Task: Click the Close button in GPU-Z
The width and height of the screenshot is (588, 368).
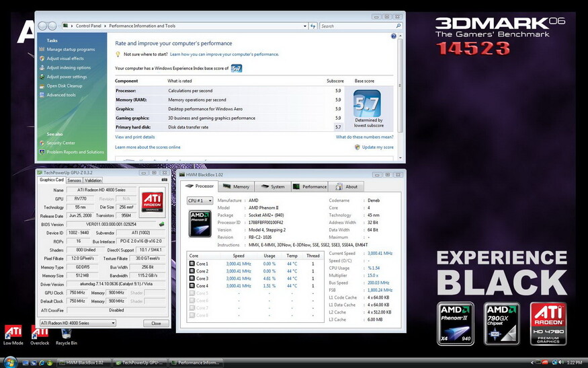Action: (156, 323)
